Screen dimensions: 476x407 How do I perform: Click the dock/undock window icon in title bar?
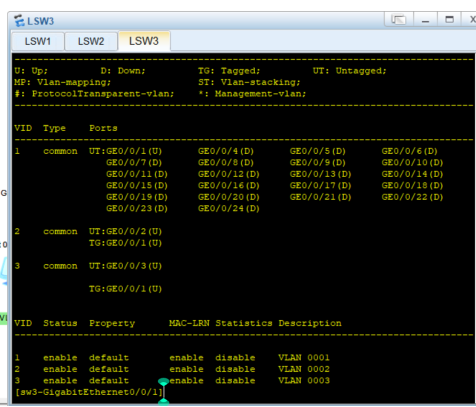(x=399, y=19)
